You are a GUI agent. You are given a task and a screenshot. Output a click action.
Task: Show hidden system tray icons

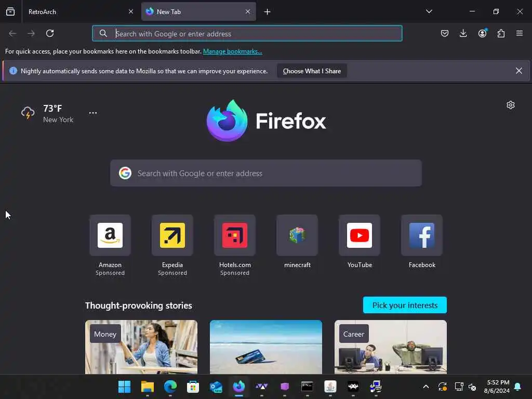[x=426, y=387]
